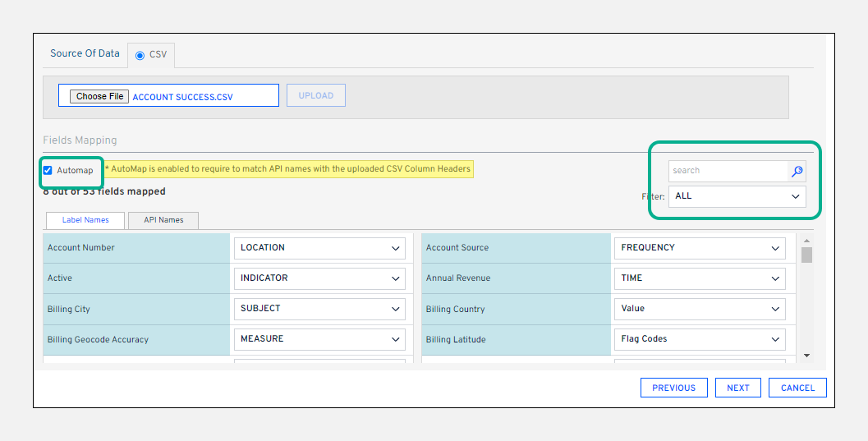The width and height of the screenshot is (868, 441).
Task: Click the Billing Latitude field label
Action: (x=456, y=340)
